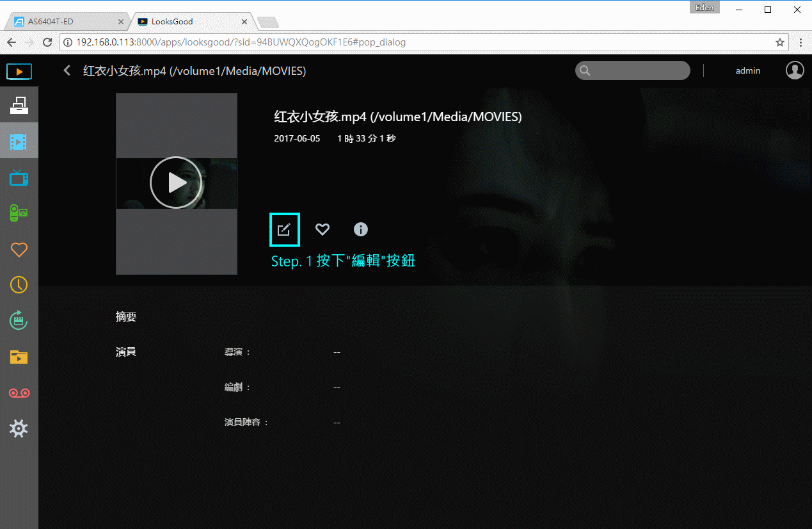Open the recordings tape sidebar icon
The height and width of the screenshot is (529, 812).
(x=19, y=393)
